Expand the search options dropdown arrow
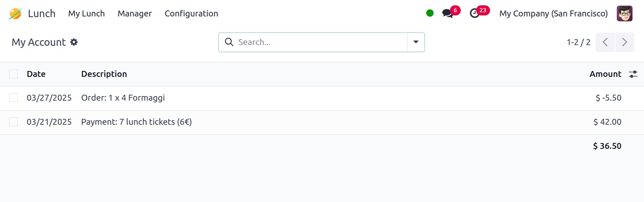 click(x=416, y=42)
